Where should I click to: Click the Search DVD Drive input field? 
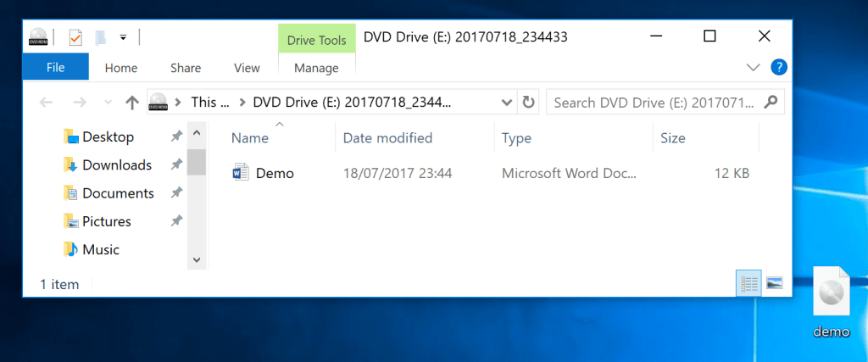click(x=653, y=103)
